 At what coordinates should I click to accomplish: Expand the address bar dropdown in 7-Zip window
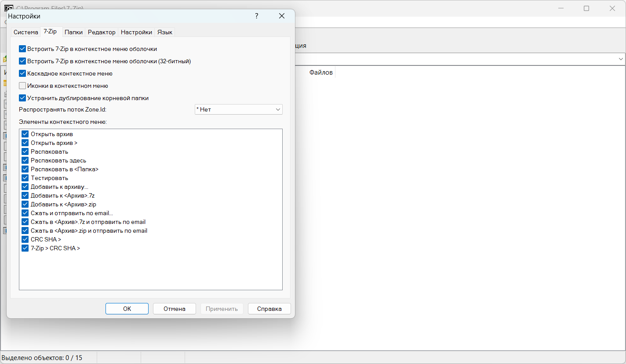pos(621,59)
